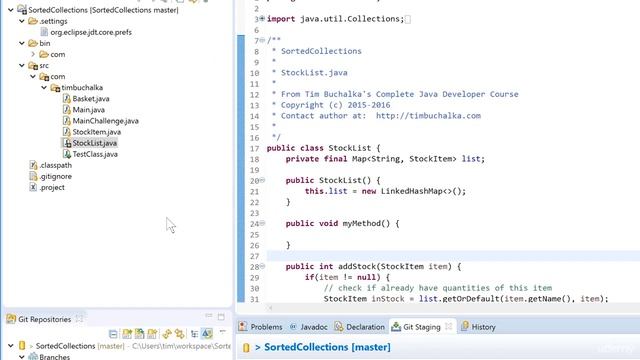Viewport: 640px width, 360px height.
Task: Click the .gitignore file icon
Action: click(33, 176)
